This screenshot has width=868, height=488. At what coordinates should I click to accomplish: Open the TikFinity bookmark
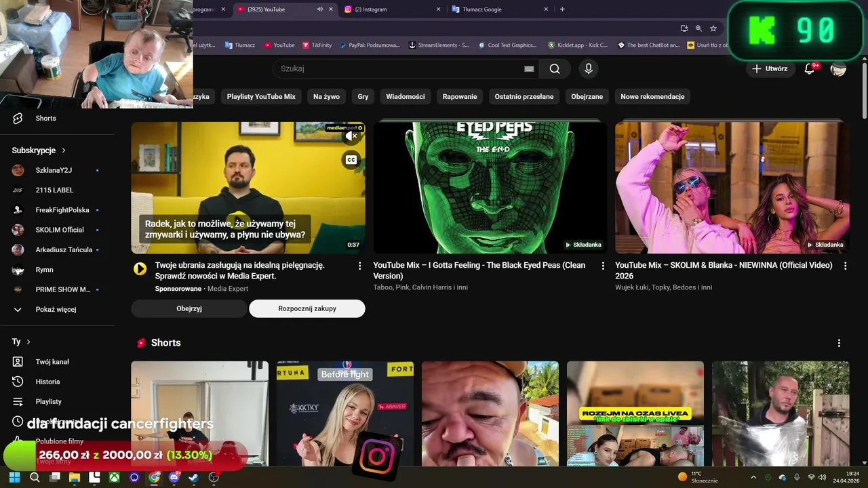click(316, 45)
